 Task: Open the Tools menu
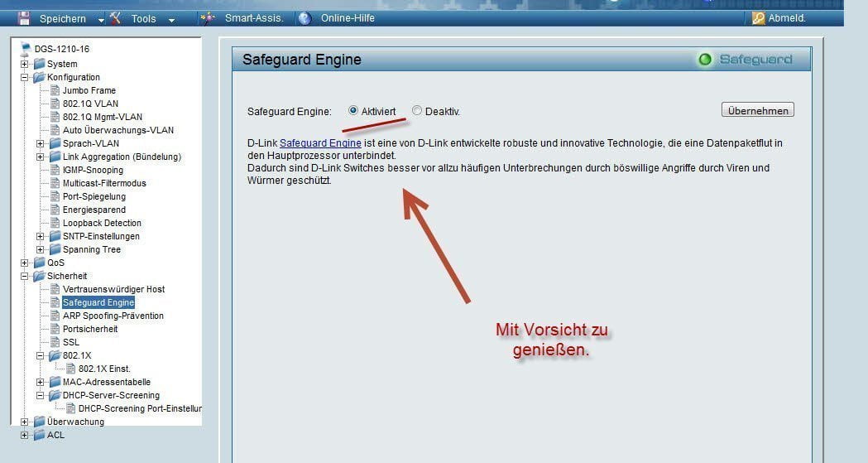click(x=143, y=19)
